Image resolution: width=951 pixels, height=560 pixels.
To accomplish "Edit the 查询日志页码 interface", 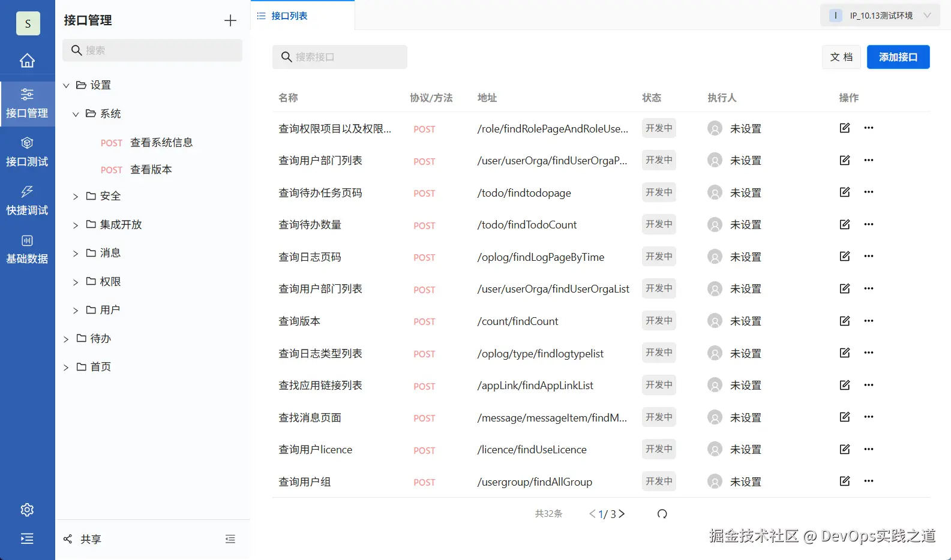I will coord(845,256).
